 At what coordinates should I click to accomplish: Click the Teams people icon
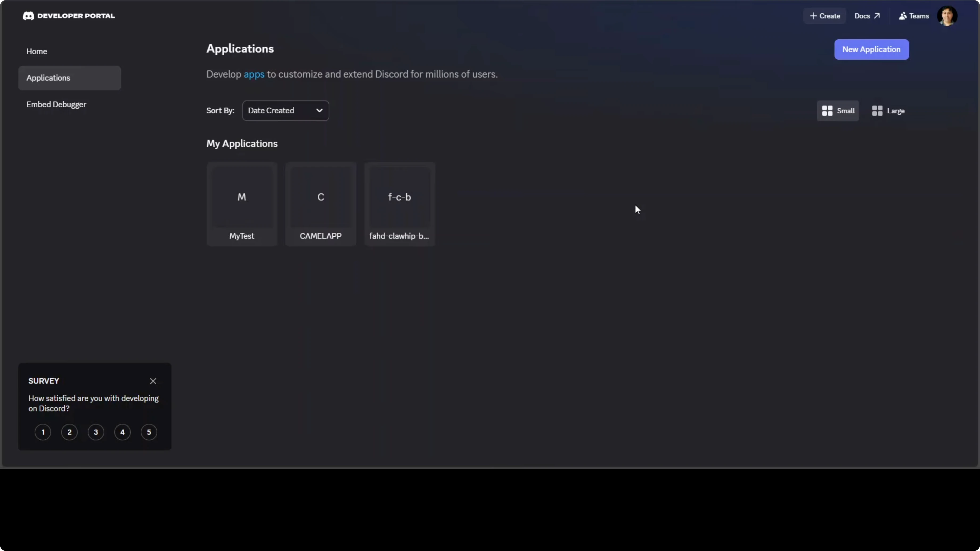coord(903,16)
